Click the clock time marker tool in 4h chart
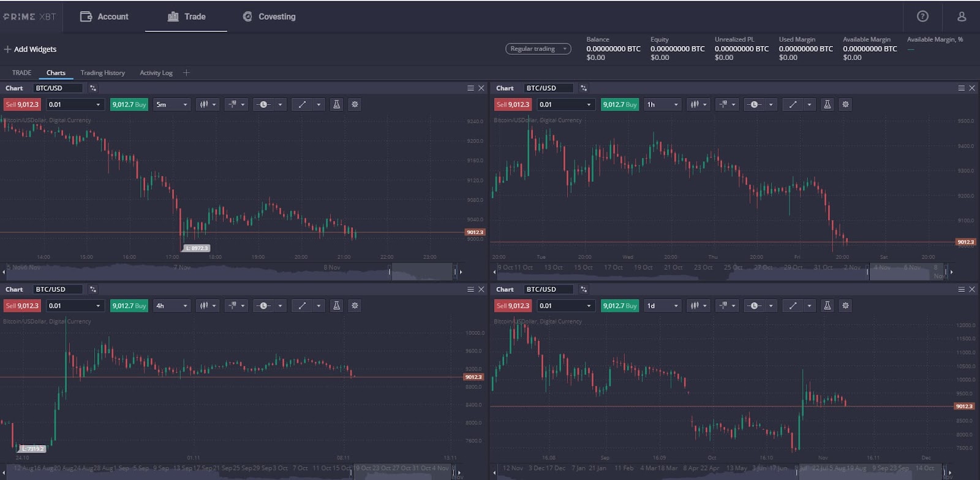The height and width of the screenshot is (480, 980). [x=264, y=306]
